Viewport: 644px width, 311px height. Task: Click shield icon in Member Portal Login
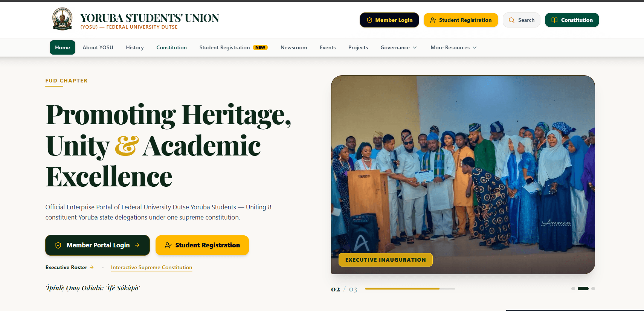tap(58, 245)
